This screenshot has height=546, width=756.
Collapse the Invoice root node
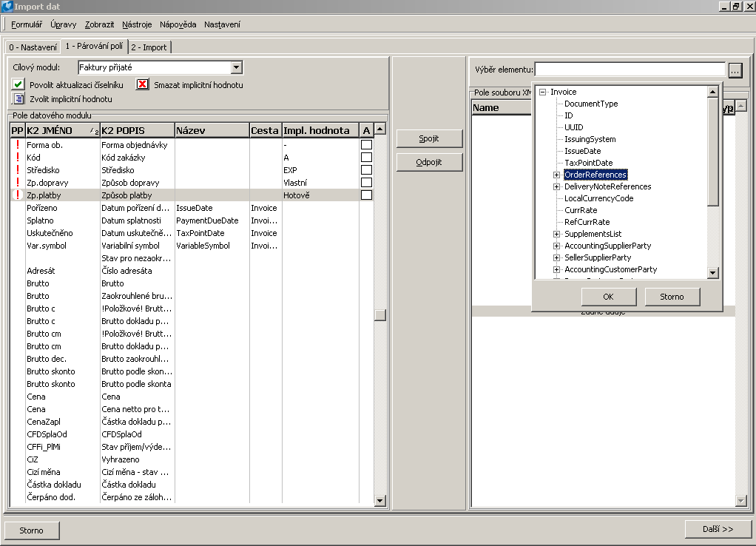pyautogui.click(x=543, y=92)
